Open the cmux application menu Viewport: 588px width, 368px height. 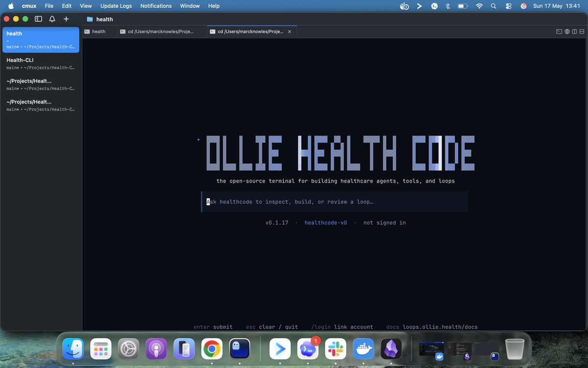(x=29, y=6)
